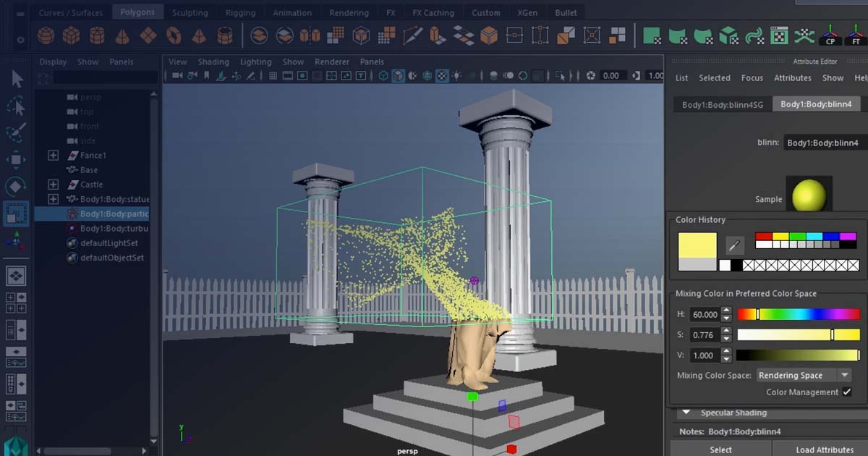868x456 pixels.
Task: Create a polygon sphere from the shelf
Action: [x=46, y=34]
